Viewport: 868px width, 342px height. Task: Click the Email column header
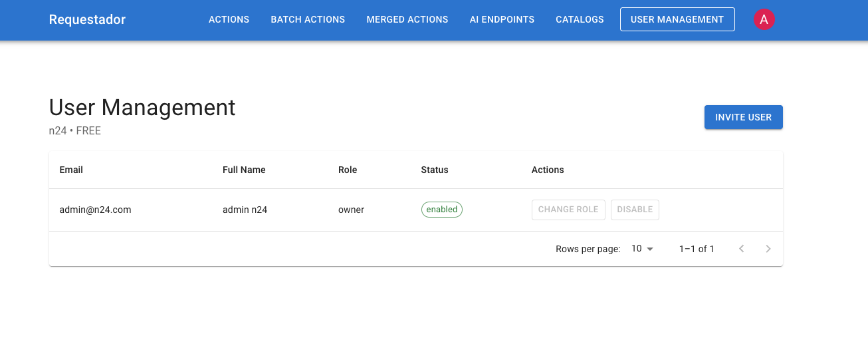click(x=71, y=170)
